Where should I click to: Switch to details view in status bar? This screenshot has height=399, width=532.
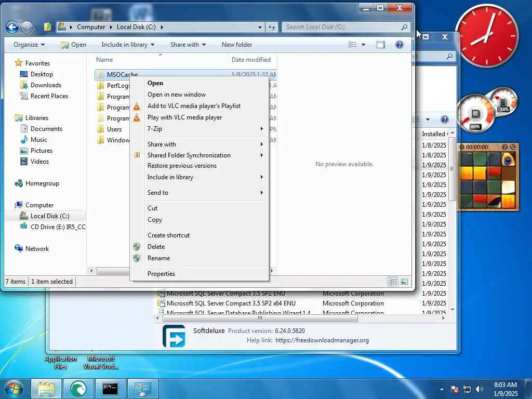(393, 282)
